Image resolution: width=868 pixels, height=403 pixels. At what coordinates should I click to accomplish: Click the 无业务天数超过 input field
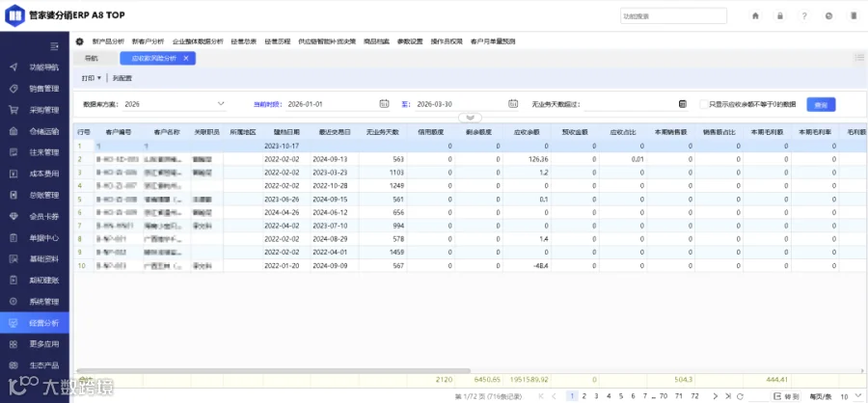tap(631, 104)
